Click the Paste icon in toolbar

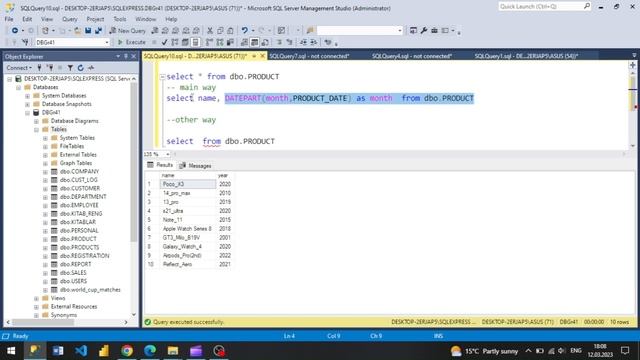point(230,31)
